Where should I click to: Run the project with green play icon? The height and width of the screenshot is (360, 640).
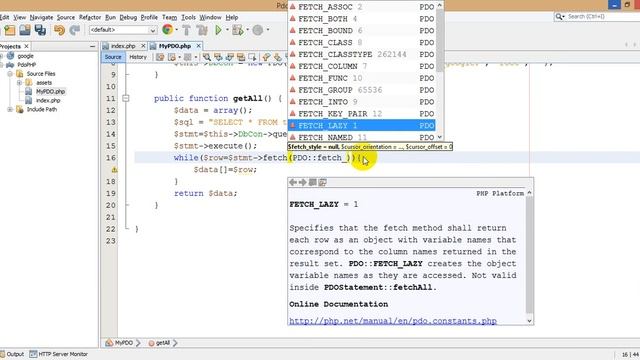click(218, 30)
